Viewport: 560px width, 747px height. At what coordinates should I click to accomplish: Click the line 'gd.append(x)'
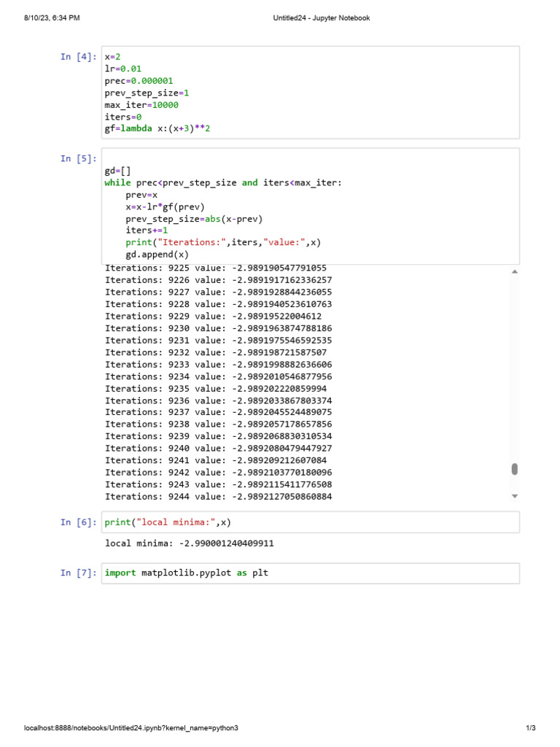click(x=157, y=255)
